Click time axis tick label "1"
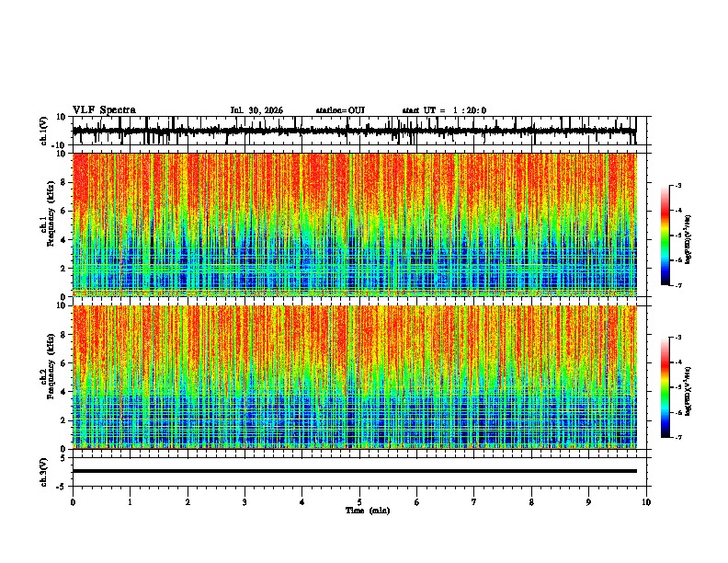Image resolution: width=728 pixels, height=563 pixels. 130,502
